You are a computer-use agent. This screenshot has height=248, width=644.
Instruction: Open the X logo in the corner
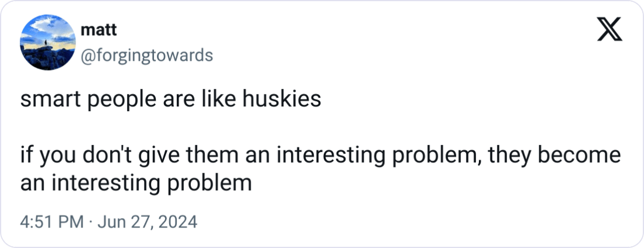tap(609, 30)
